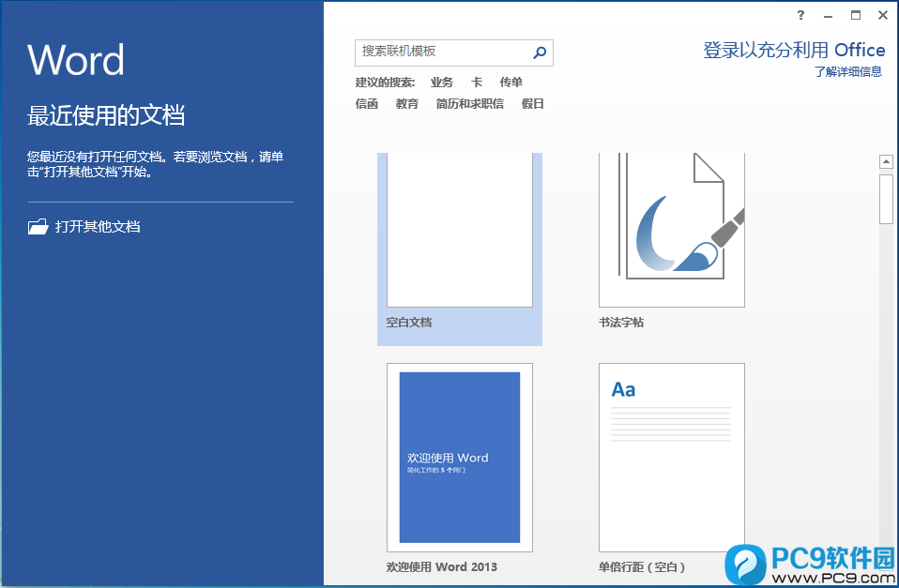Screen dimensions: 899x588
Task: Click the 最近使用的文档 heading
Action: (x=106, y=115)
